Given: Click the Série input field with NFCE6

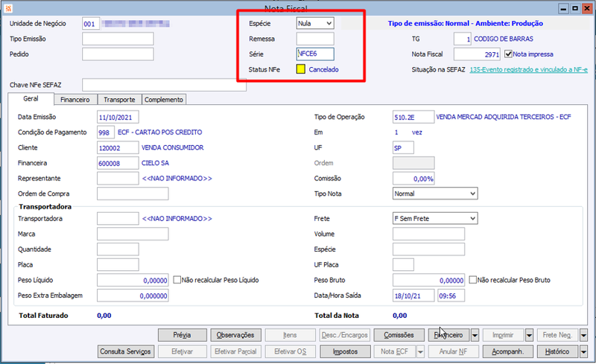Looking at the screenshot, I should tap(315, 54).
